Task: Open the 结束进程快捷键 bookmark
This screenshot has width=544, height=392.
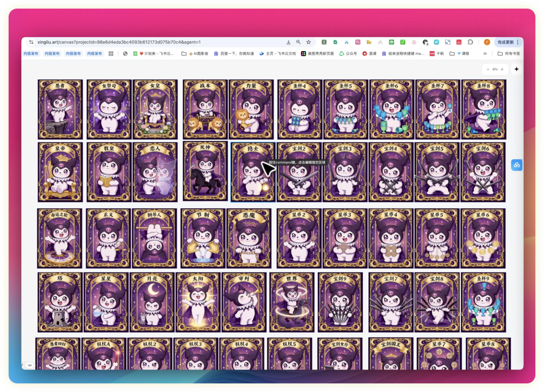Action: coord(403,54)
